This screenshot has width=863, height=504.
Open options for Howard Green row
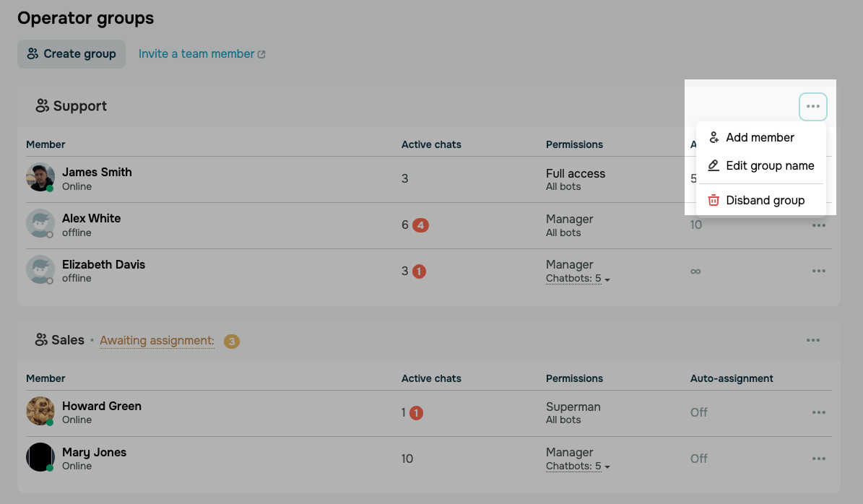coord(818,412)
